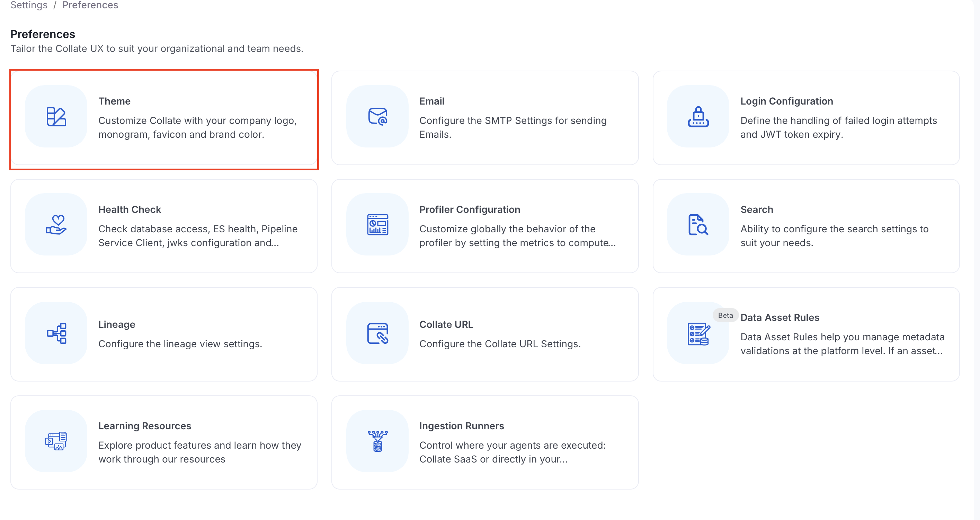Click 'Tailor the Collate UX' subtitle text
Image resolution: width=980 pixels, height=520 pixels.
pos(157,49)
